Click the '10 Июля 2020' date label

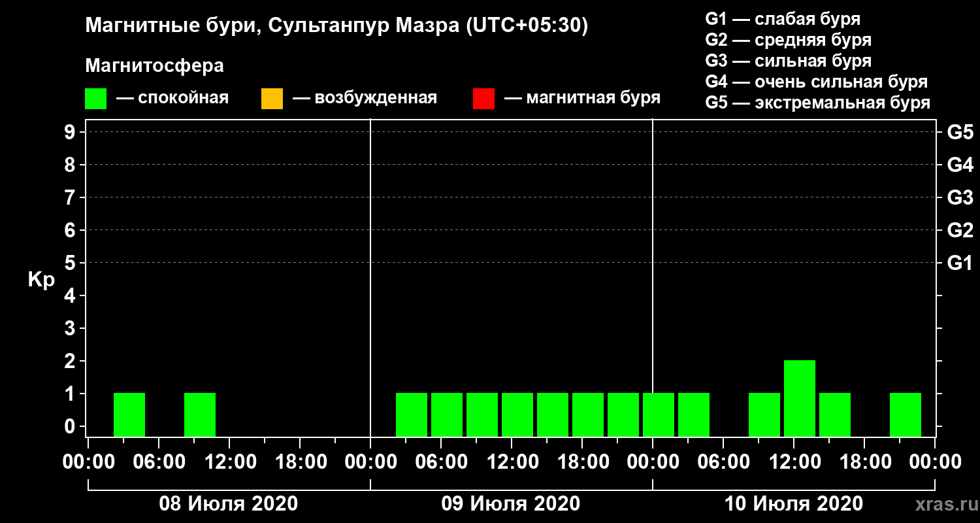point(793,504)
